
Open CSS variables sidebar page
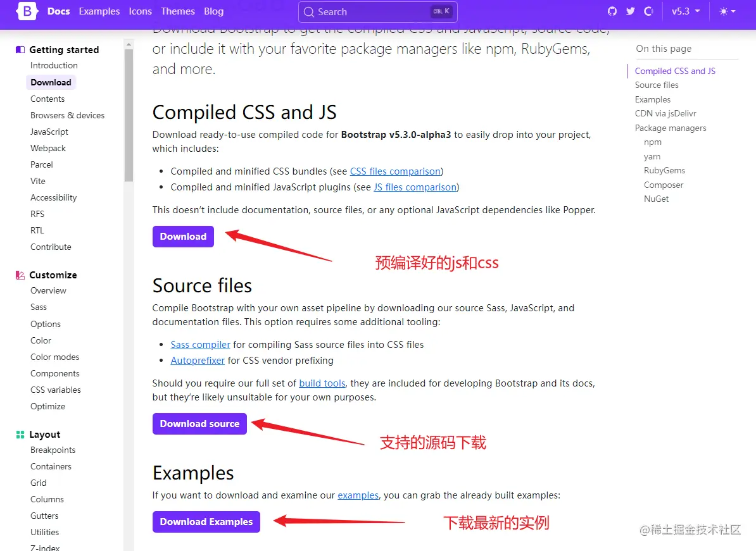pyautogui.click(x=56, y=390)
